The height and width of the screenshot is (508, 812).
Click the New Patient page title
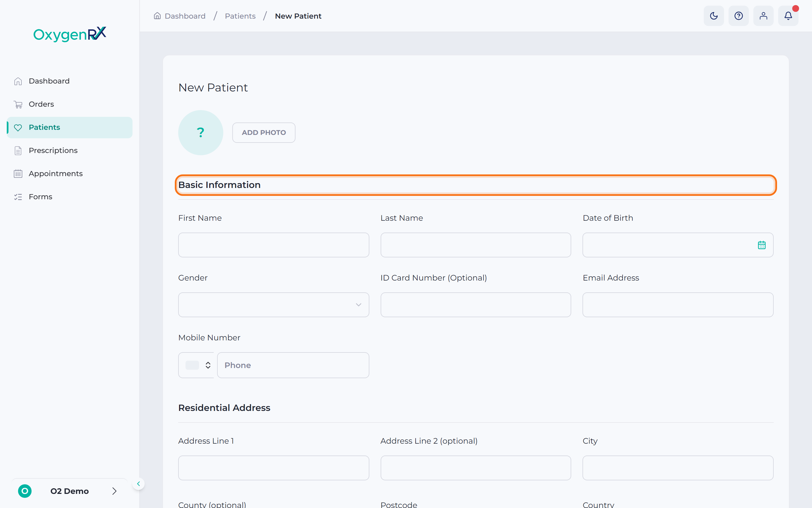(x=213, y=87)
